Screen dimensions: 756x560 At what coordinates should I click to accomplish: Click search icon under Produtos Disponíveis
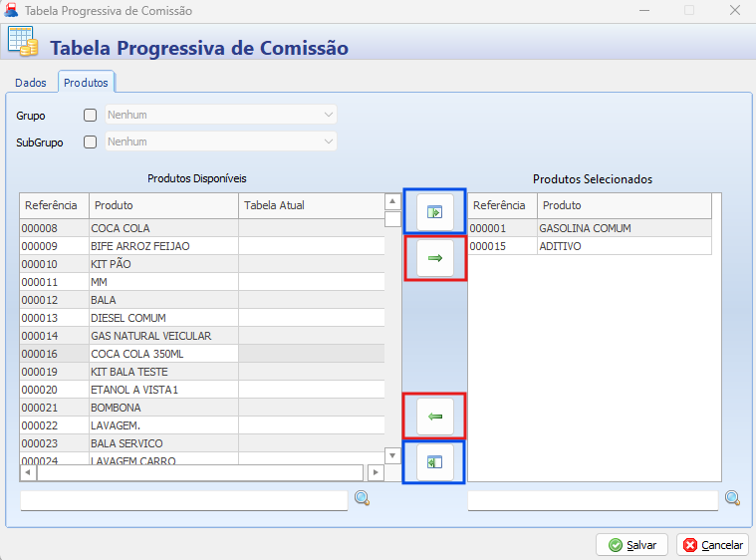click(x=362, y=499)
